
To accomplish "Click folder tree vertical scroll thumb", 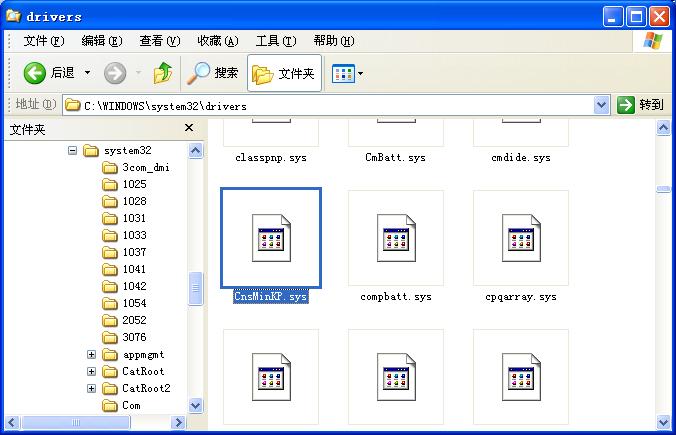I will [x=195, y=288].
